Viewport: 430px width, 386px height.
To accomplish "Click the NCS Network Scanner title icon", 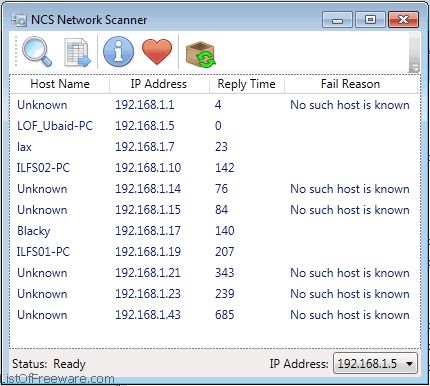I will pos(19,20).
